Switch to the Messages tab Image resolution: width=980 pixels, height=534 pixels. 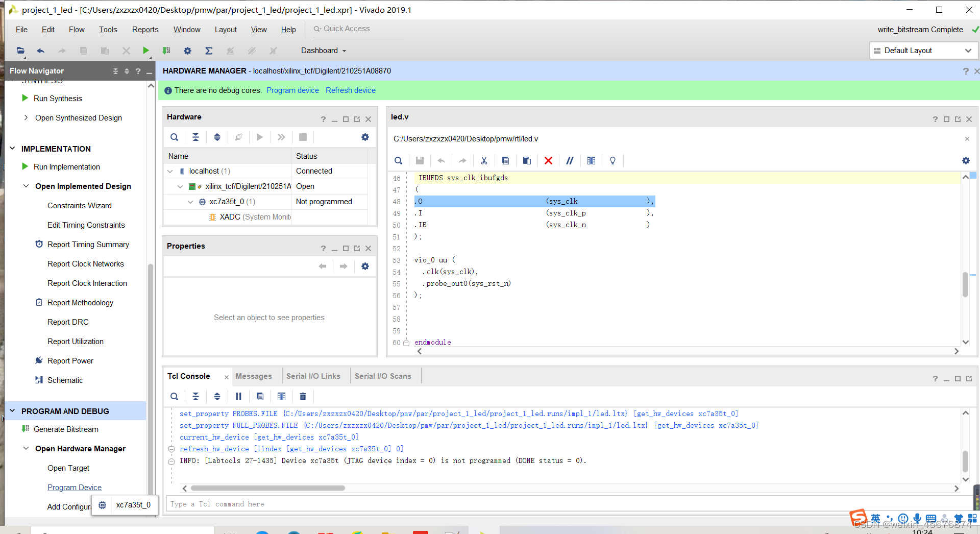click(254, 376)
